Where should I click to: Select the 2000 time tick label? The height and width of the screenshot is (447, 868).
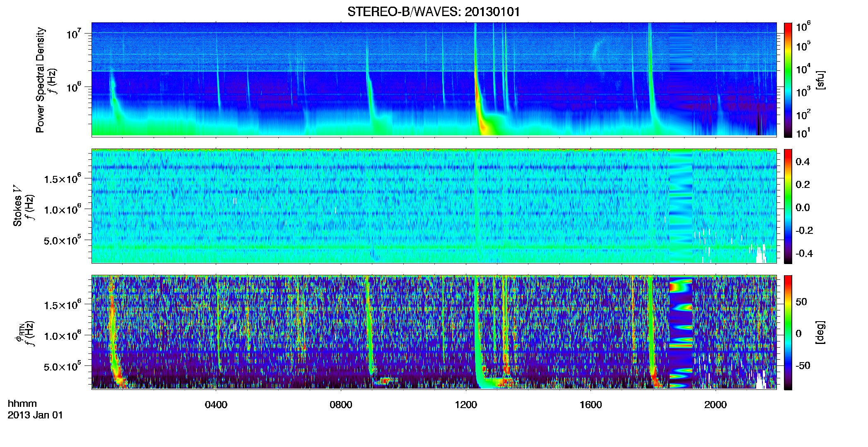point(716,405)
